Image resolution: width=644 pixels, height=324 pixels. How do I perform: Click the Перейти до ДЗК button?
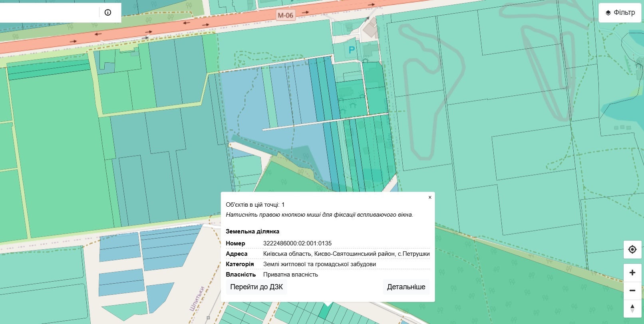[x=256, y=287]
